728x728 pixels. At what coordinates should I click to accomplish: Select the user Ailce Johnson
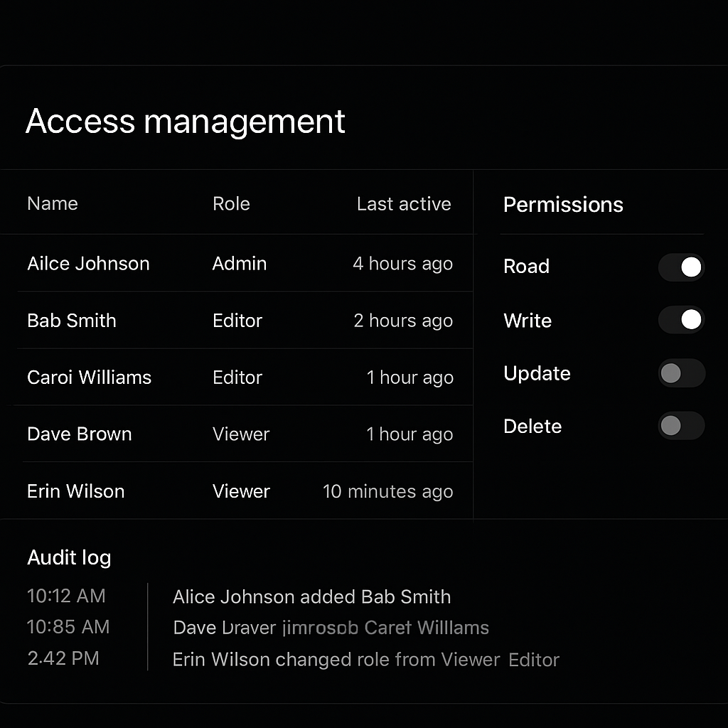pyautogui.click(x=88, y=263)
